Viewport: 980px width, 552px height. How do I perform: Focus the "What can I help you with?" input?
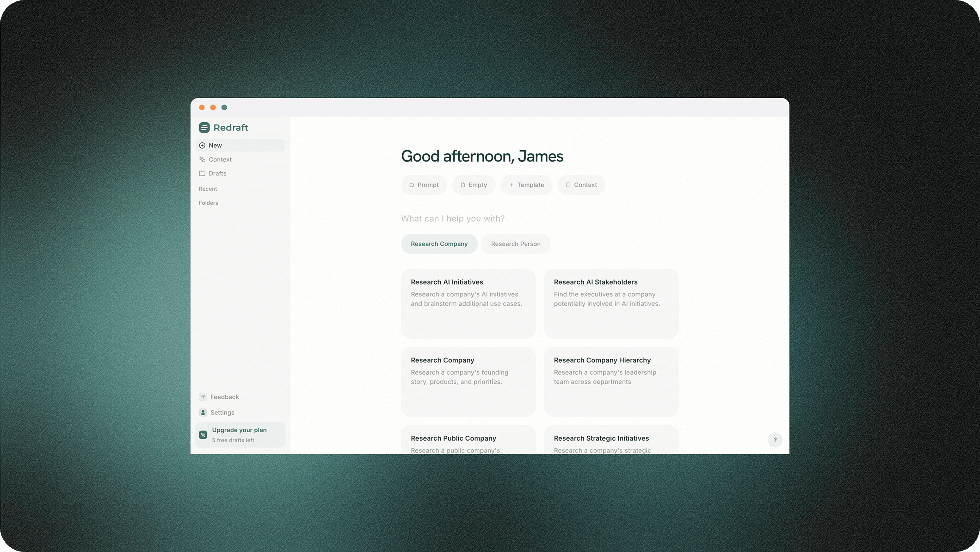tap(453, 219)
